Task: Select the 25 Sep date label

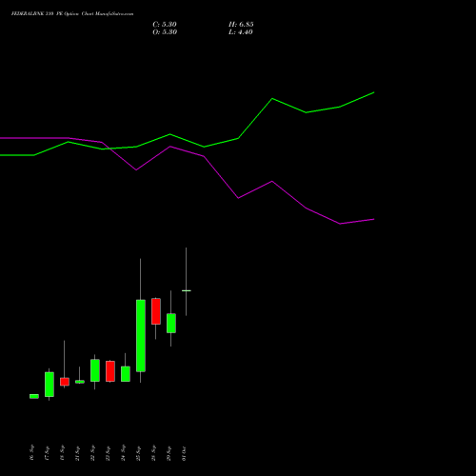Action: pyautogui.click(x=138, y=452)
